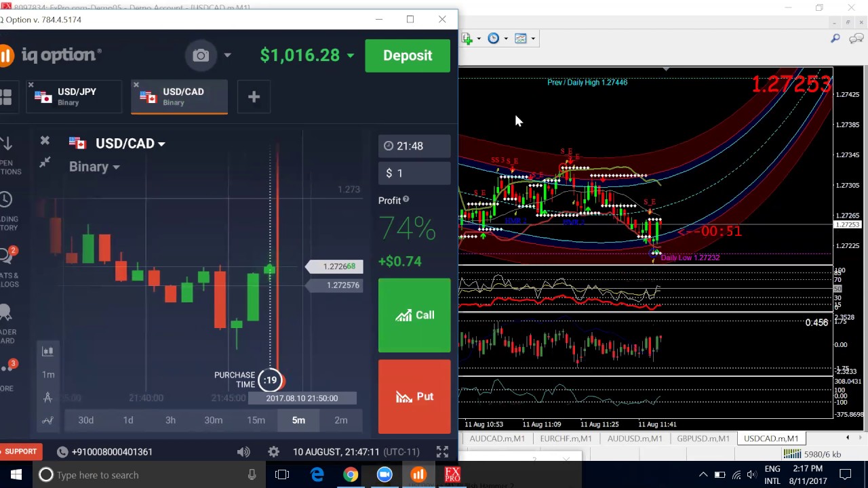Open the dropdown arrow next to the camera icon
Viewport: 868px width, 488px height.
pos(227,56)
